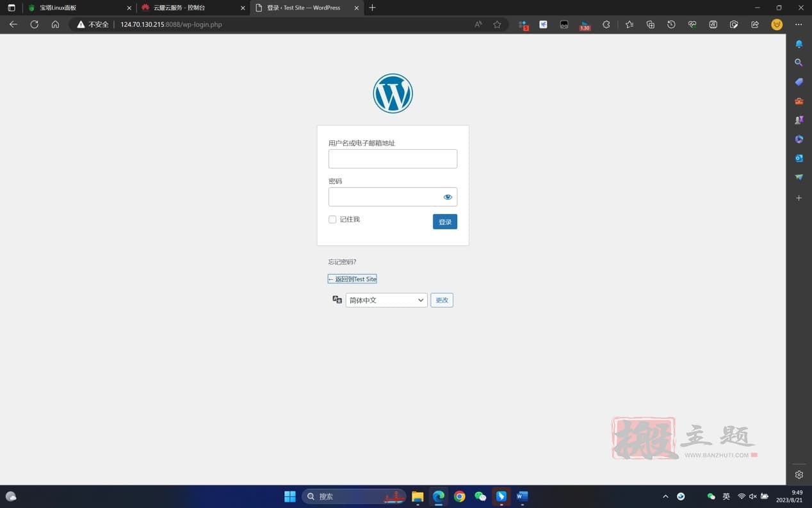Image resolution: width=812 pixels, height=508 pixels.
Task: Click the WordPress logo above the login form
Action: pos(393,94)
